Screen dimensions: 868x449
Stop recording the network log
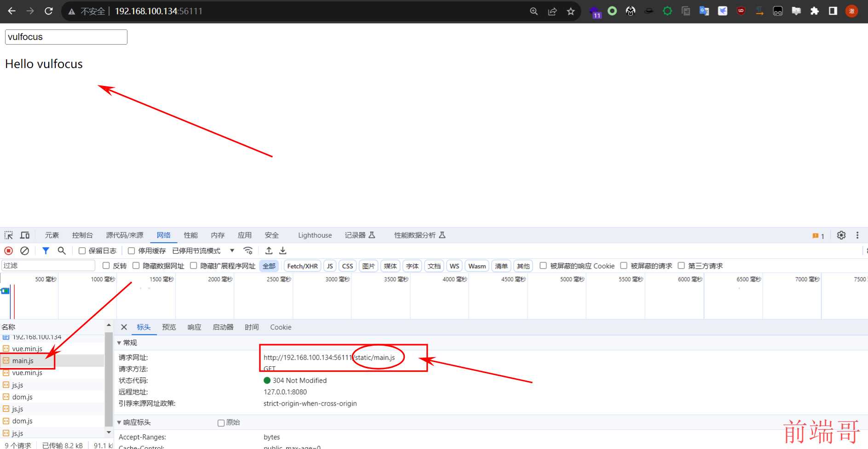click(x=9, y=250)
